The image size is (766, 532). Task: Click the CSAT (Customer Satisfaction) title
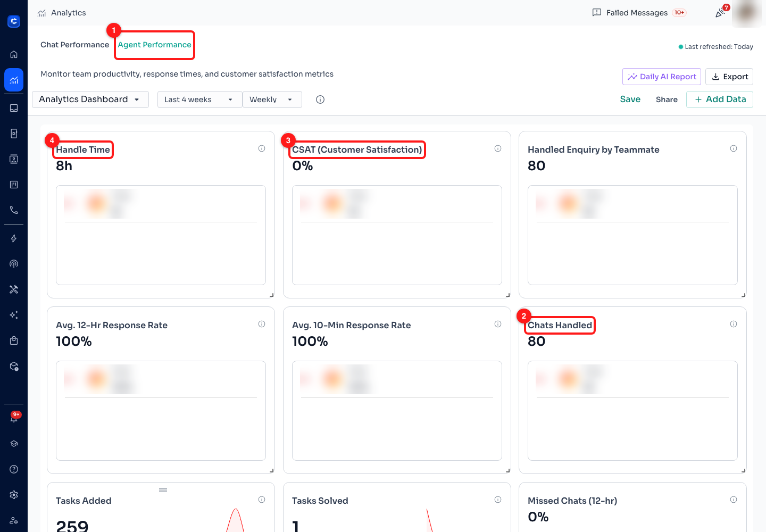click(357, 149)
